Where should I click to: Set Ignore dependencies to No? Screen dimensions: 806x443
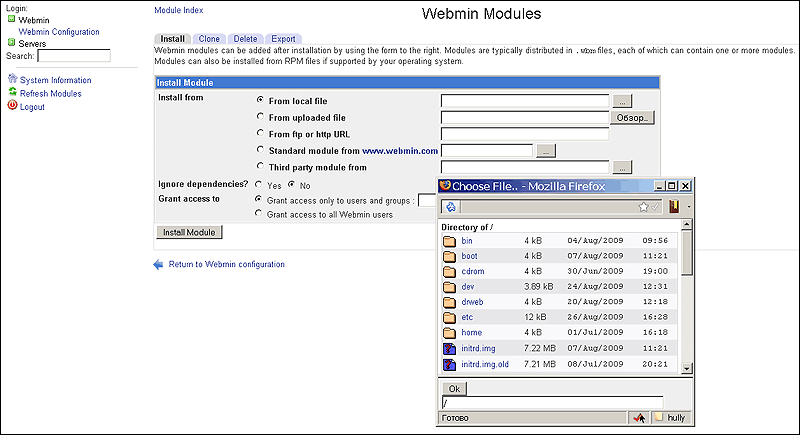291,184
